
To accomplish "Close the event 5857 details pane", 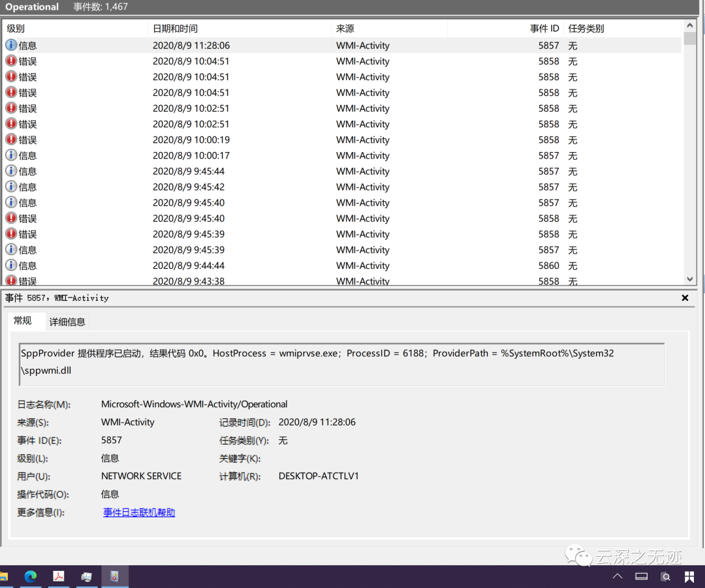I will click(x=685, y=298).
